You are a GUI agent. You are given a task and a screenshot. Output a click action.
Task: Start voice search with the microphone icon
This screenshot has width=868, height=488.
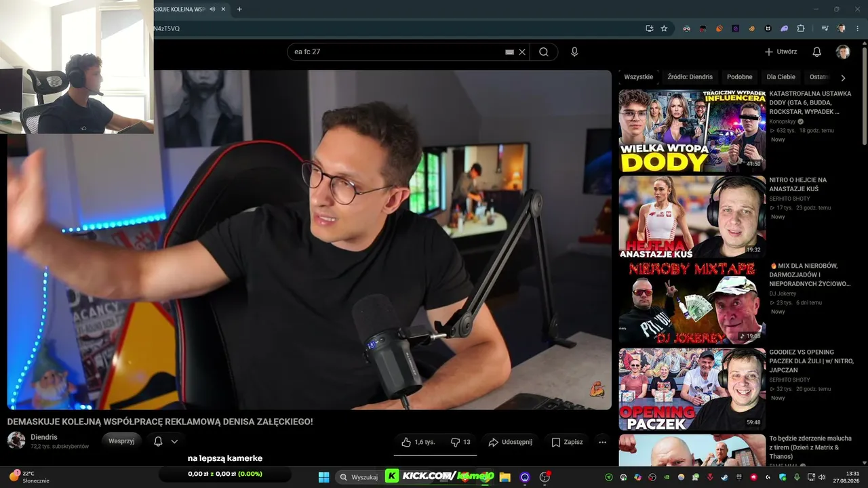574,52
